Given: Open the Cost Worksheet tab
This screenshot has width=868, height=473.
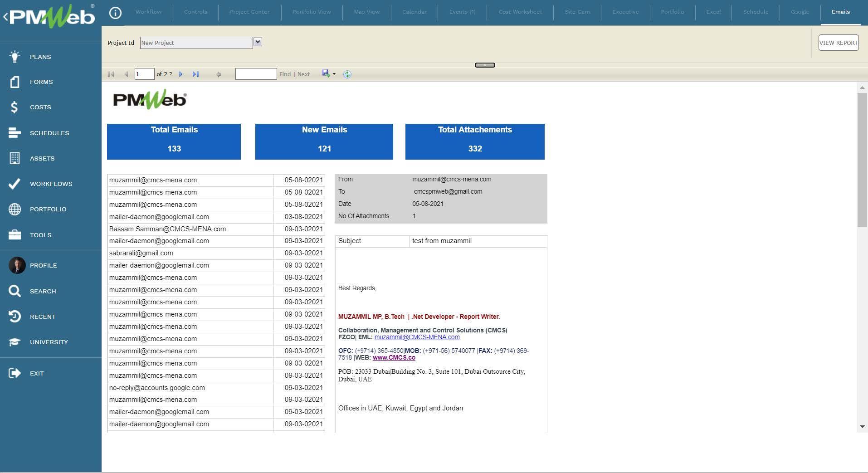Looking at the screenshot, I should click(520, 12).
